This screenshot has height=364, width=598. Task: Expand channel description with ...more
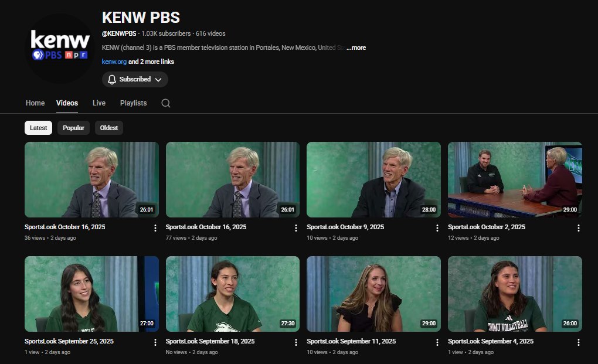click(x=356, y=47)
